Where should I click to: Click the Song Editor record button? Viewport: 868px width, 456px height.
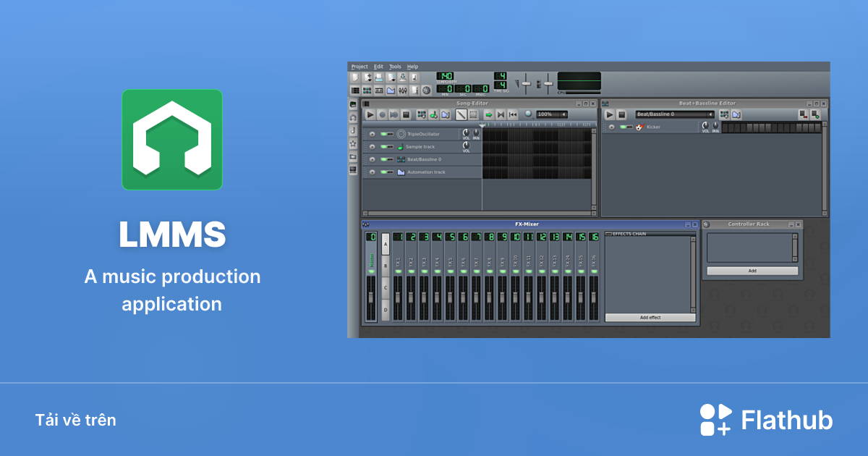click(x=382, y=114)
